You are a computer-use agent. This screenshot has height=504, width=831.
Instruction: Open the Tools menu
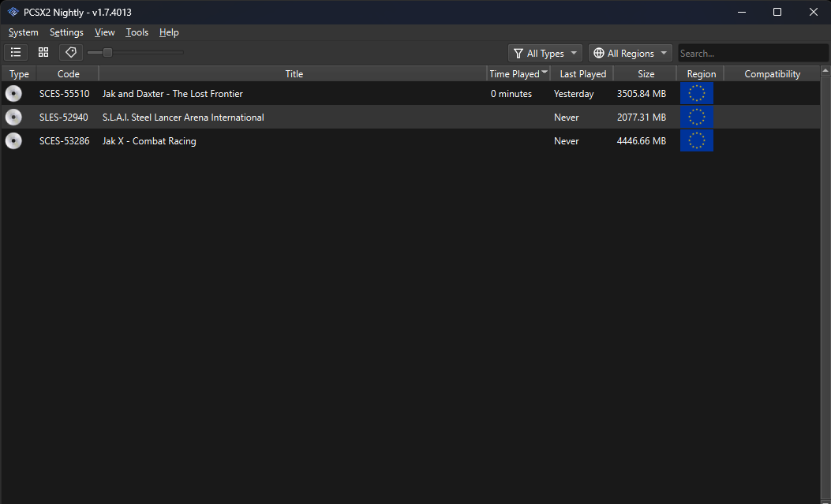[x=137, y=32]
